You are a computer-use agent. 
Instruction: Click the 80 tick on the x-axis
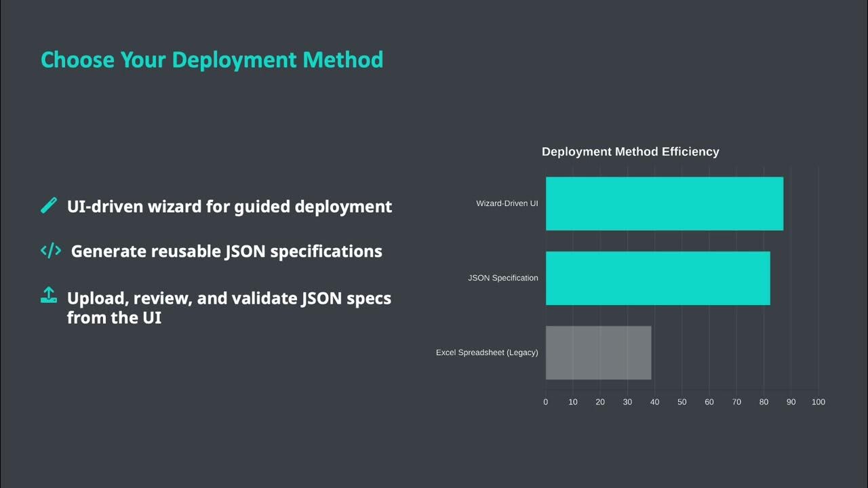click(x=764, y=402)
